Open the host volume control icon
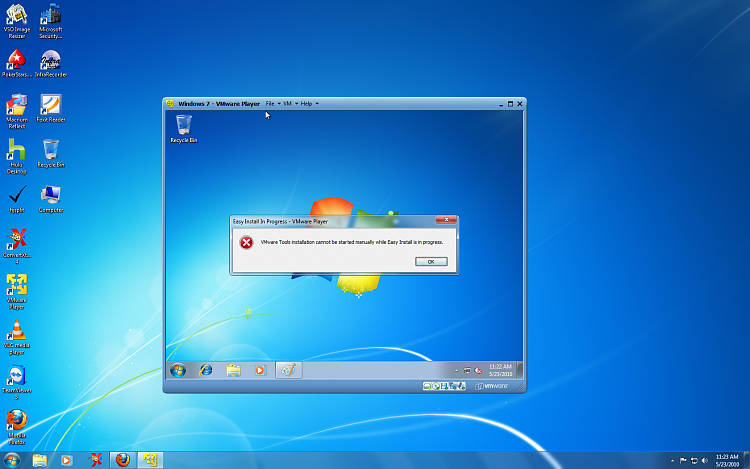Screen dimensions: 750x469 [705, 461]
